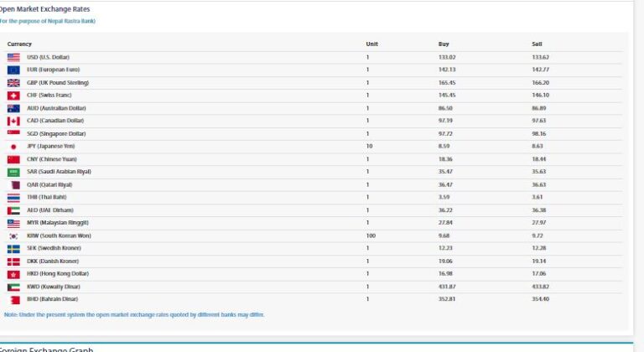
Task: Click the Japanese Yen flag icon
Action: [x=13, y=147]
